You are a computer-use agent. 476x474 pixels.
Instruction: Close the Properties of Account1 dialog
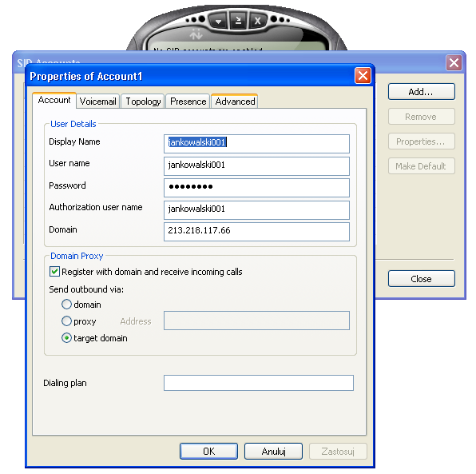tap(363, 75)
